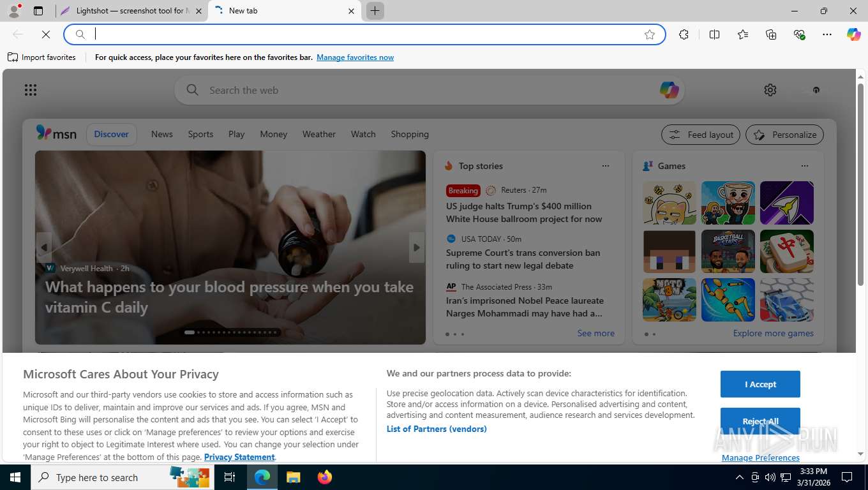Open the News section
The width and height of the screenshot is (868, 490).
point(162,134)
